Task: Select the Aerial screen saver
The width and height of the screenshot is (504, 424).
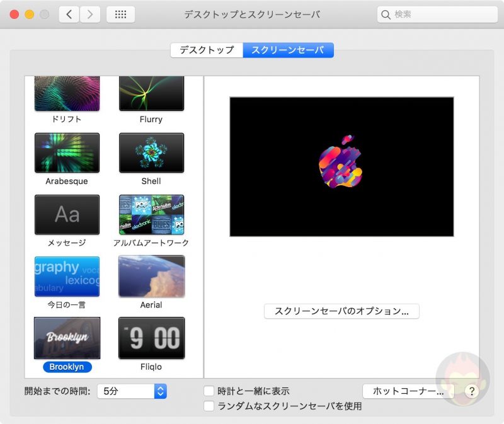Action: coord(151,275)
